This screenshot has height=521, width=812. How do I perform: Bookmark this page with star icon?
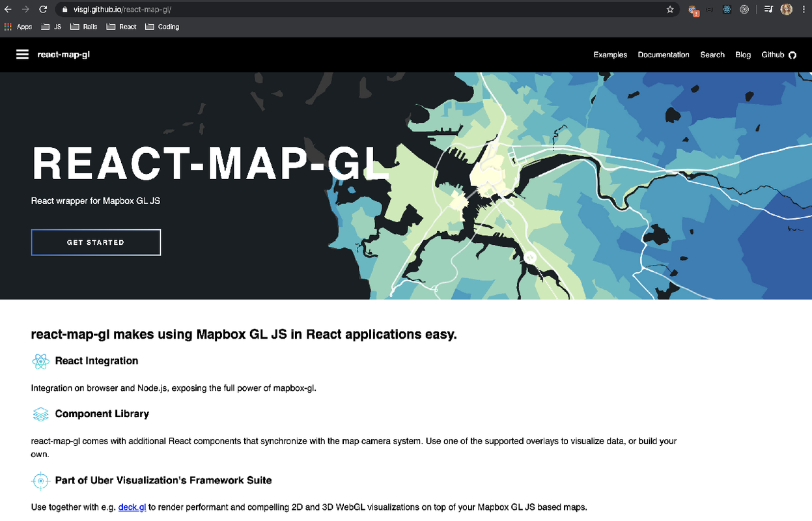pyautogui.click(x=670, y=10)
